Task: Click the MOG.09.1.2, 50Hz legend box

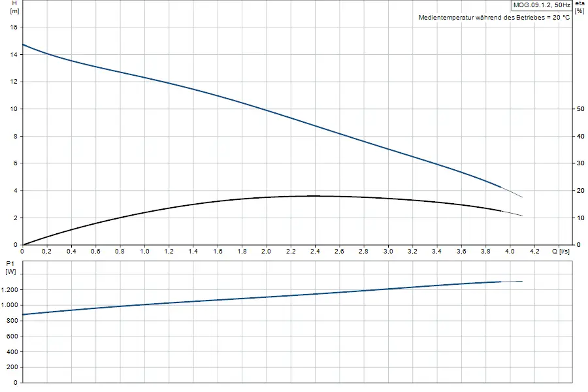Action: pos(542,5)
